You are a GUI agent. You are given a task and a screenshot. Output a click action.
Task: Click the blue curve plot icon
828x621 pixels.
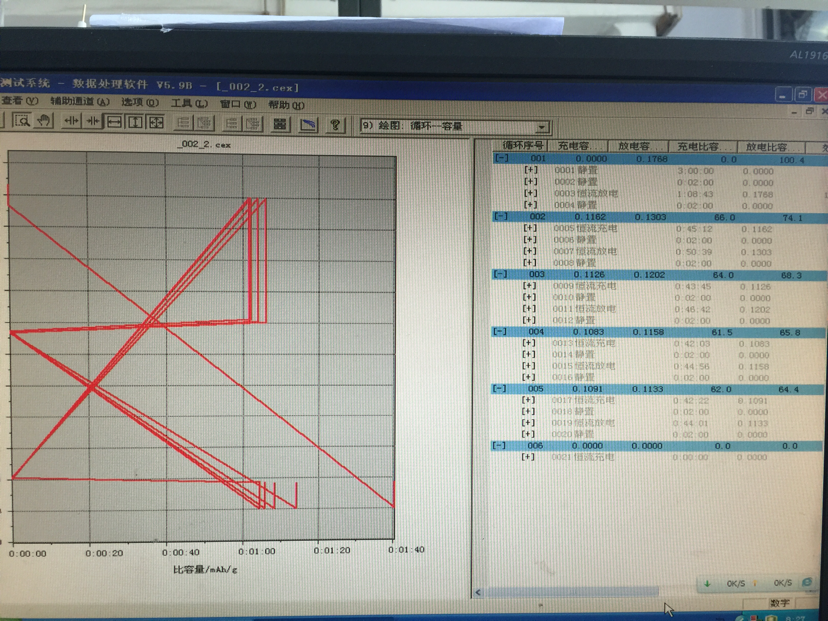tap(308, 125)
